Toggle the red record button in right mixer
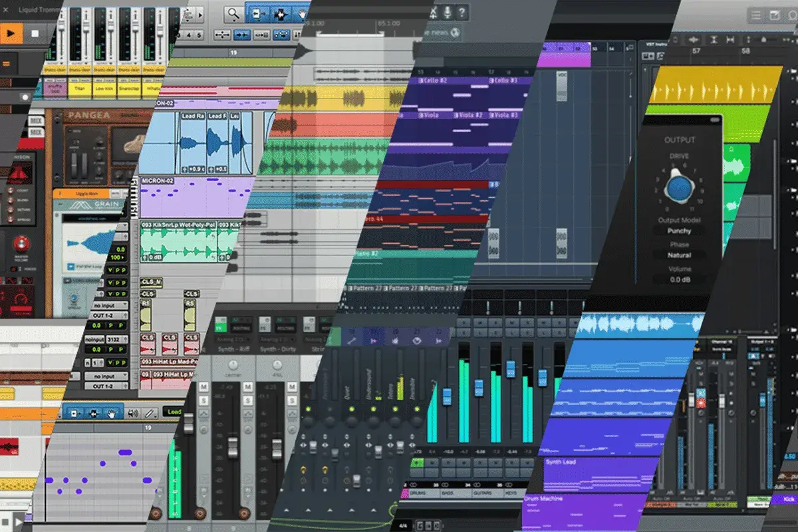 pos(701,402)
